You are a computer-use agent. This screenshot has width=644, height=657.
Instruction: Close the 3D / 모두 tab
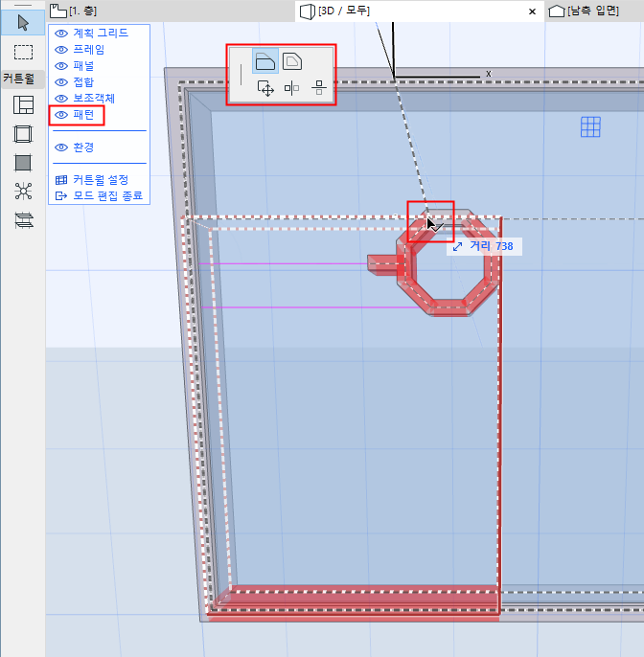pyautogui.click(x=532, y=11)
